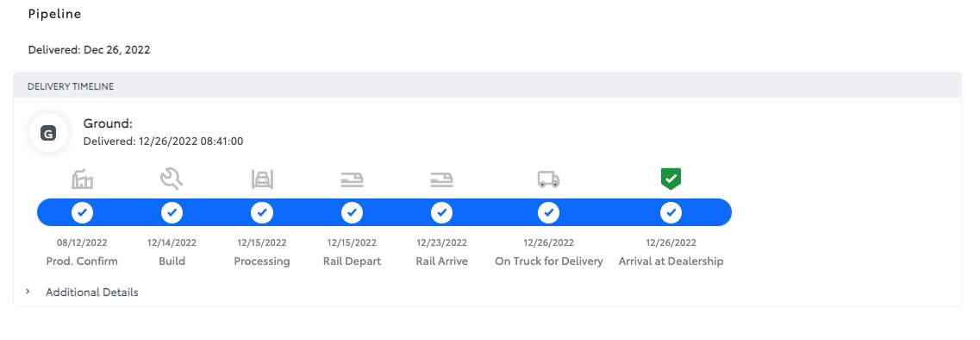Select the Rail Depart checkmark marker

[352, 213]
